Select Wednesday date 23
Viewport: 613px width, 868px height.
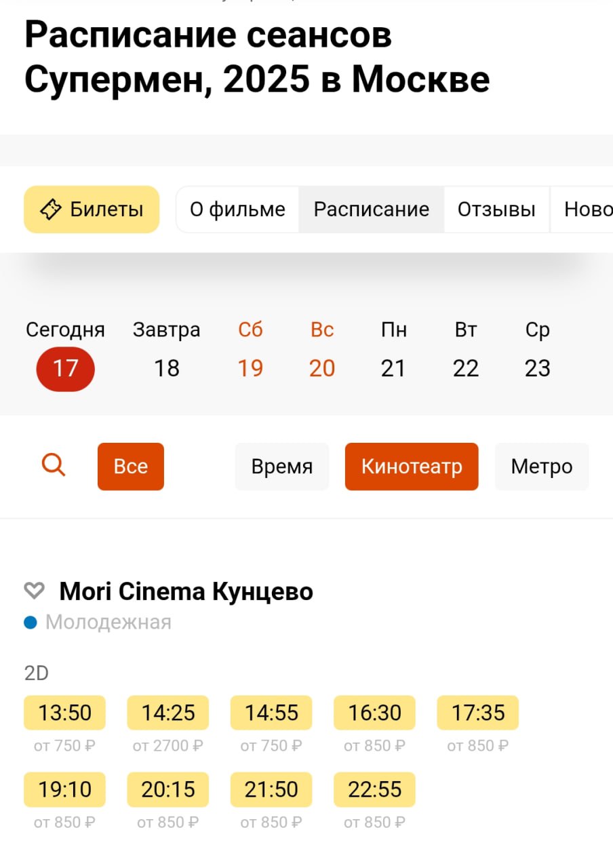(538, 368)
